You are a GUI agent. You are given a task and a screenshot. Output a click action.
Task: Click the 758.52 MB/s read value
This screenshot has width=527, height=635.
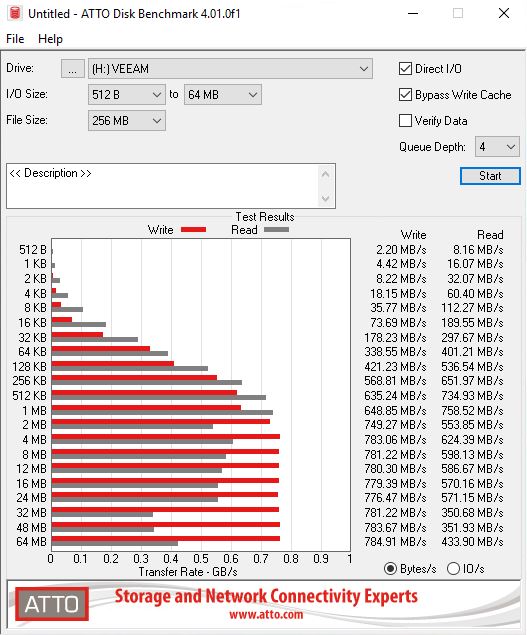coord(472,411)
